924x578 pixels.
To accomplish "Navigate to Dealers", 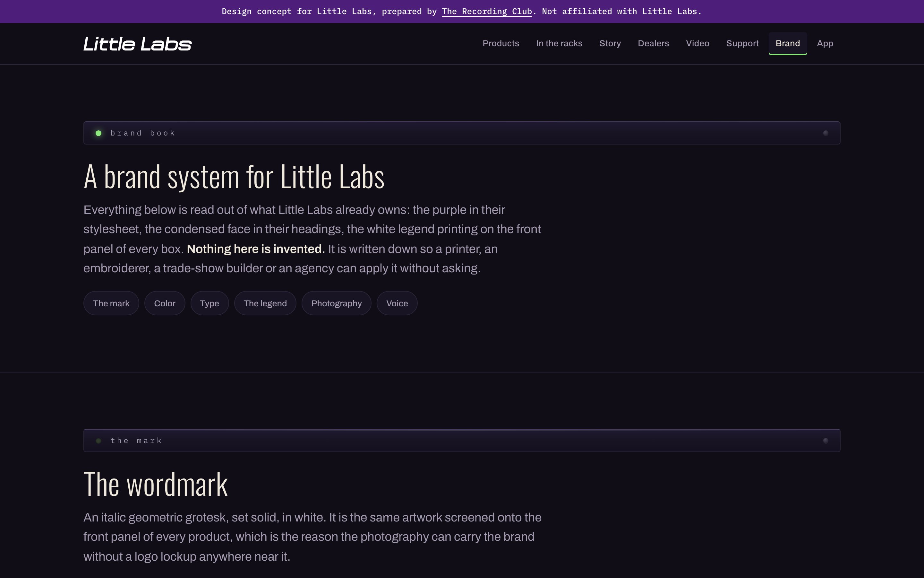I will (653, 44).
